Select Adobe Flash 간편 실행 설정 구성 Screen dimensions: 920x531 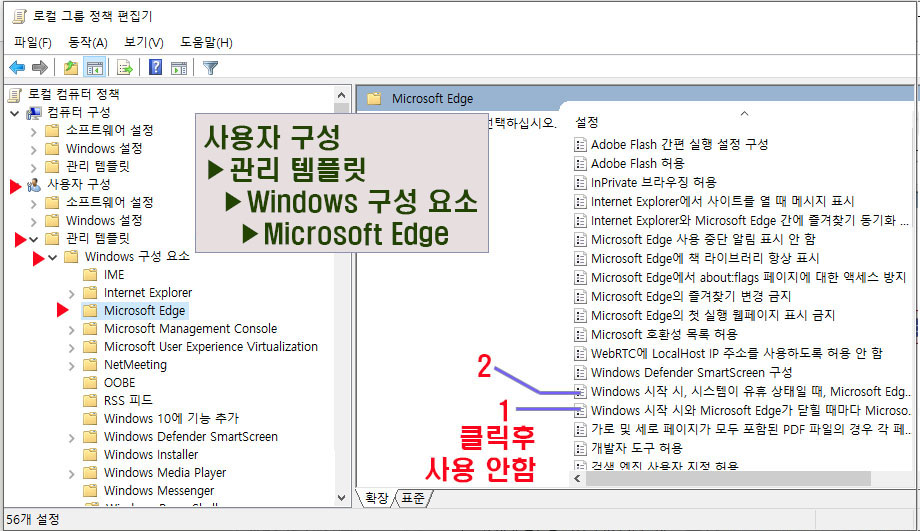pyautogui.click(x=679, y=144)
